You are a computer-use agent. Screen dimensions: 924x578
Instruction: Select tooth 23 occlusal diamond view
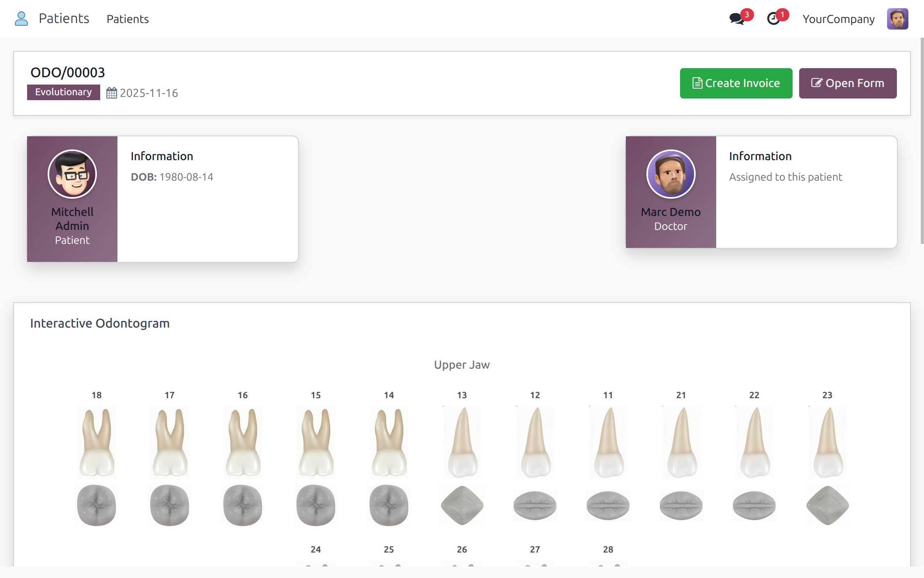tap(827, 505)
